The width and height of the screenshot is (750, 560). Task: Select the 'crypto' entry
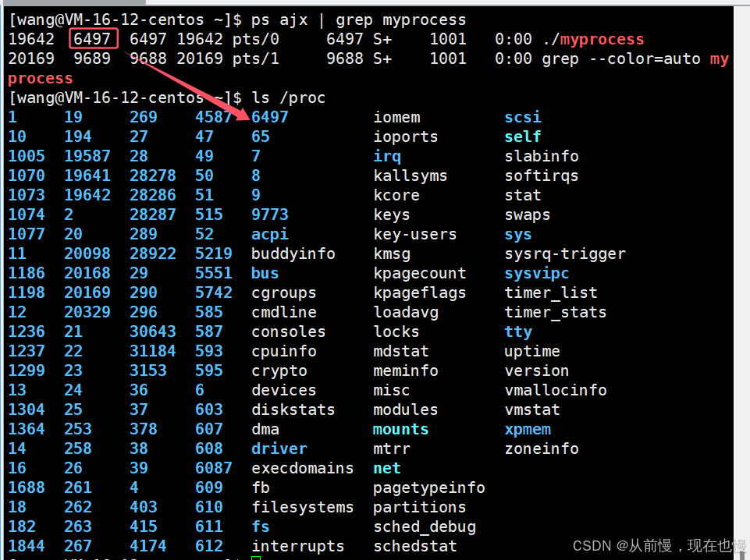[279, 370]
